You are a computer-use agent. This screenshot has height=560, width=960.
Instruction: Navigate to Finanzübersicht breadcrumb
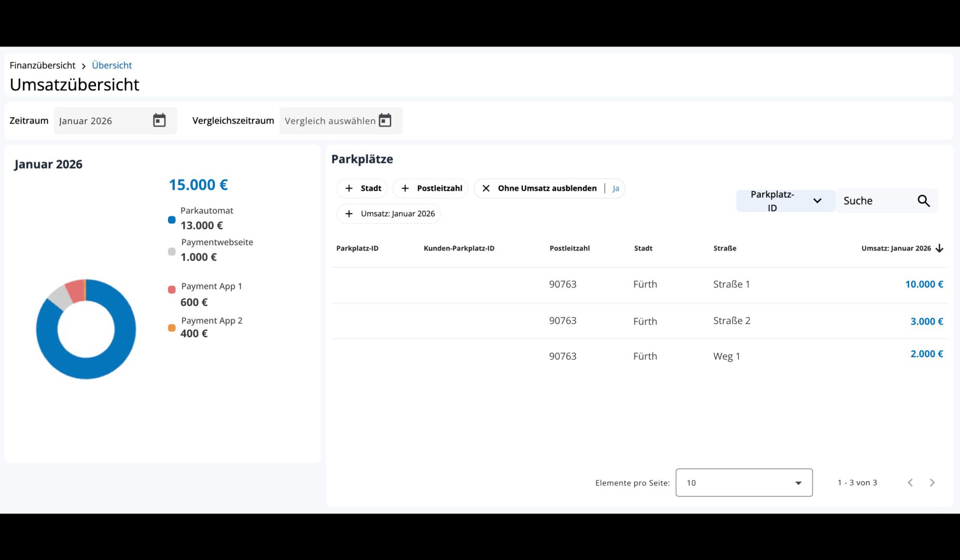[43, 65]
